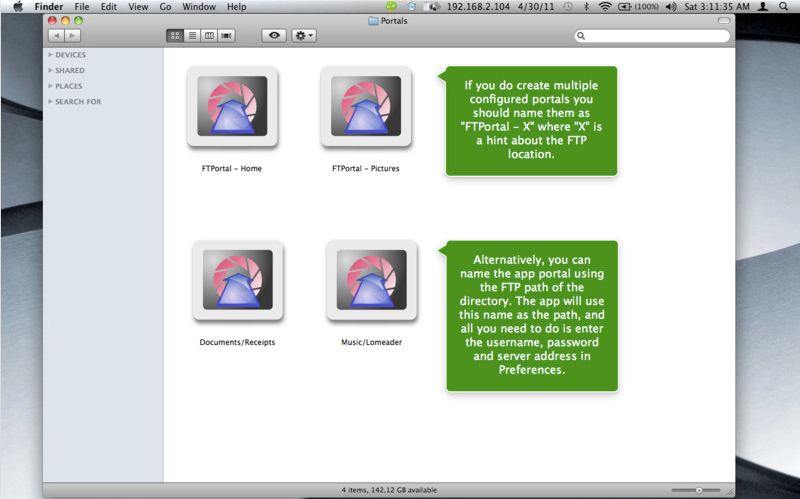Open the View menu
The width and height of the screenshot is (800, 499).
coord(138,7)
